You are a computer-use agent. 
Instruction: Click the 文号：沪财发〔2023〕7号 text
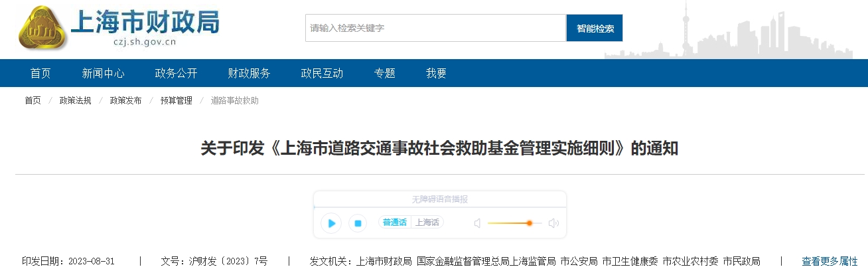pos(214,261)
